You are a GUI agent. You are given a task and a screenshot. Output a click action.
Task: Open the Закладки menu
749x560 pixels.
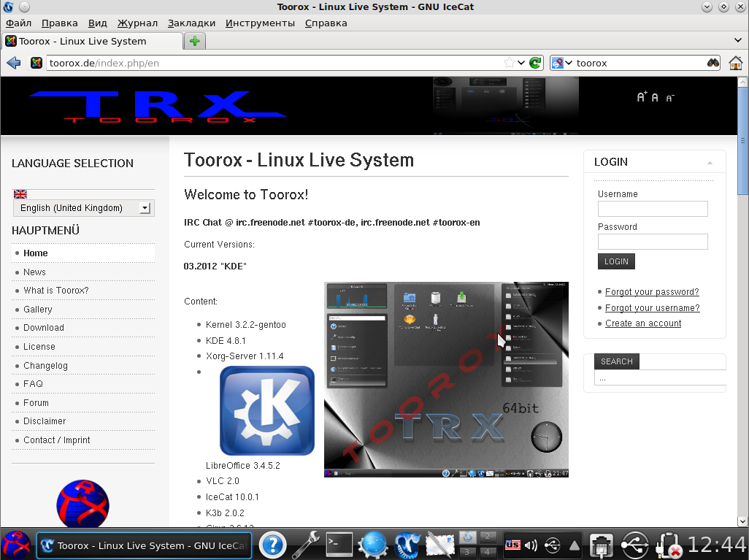(191, 23)
